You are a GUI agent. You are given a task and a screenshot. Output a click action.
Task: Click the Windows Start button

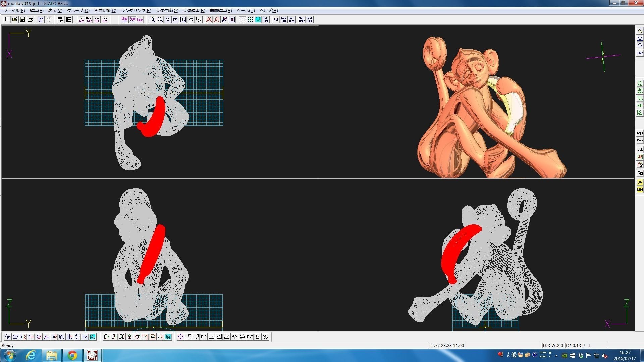coord(9,355)
